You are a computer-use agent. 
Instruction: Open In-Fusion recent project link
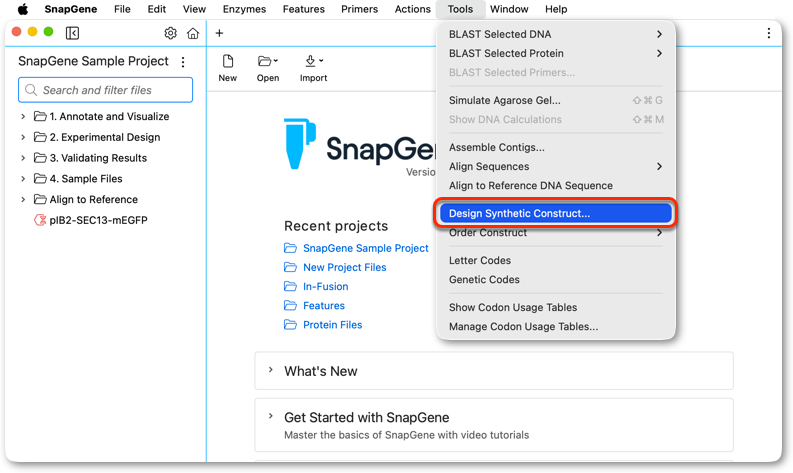tap(326, 286)
